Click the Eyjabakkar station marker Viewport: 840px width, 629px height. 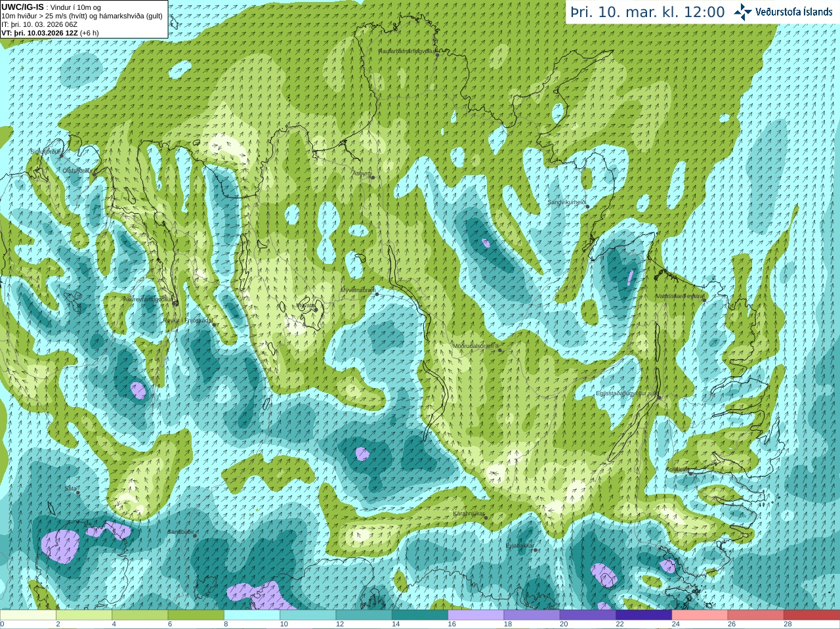tap(535, 550)
